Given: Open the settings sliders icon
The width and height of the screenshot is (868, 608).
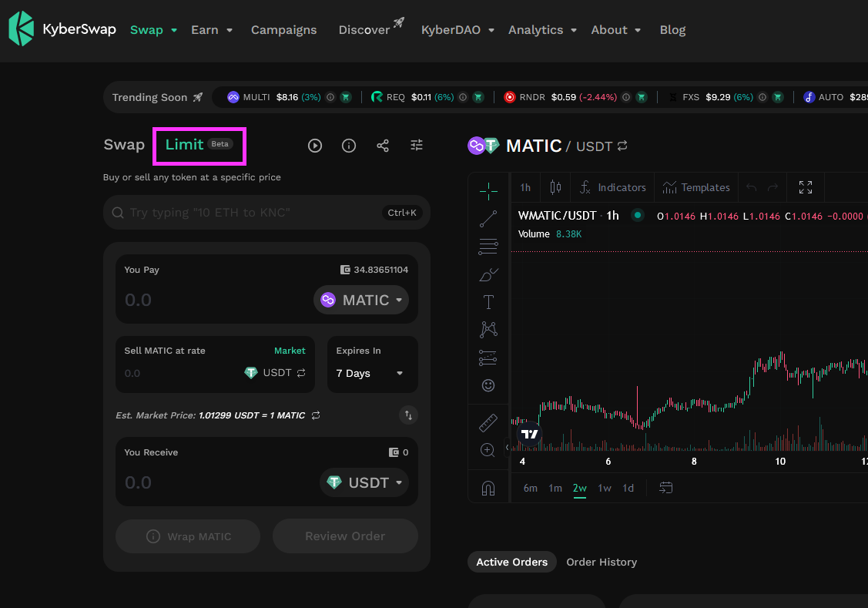Looking at the screenshot, I should (x=417, y=145).
